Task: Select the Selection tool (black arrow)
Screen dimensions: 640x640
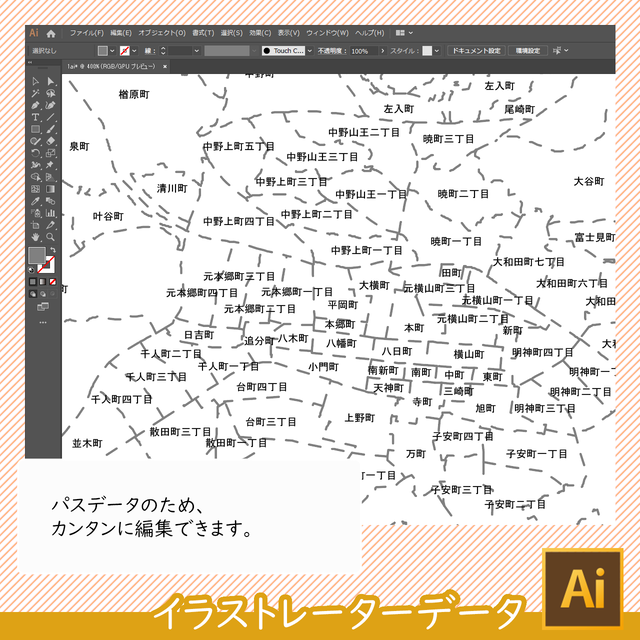Action: pos(36,81)
